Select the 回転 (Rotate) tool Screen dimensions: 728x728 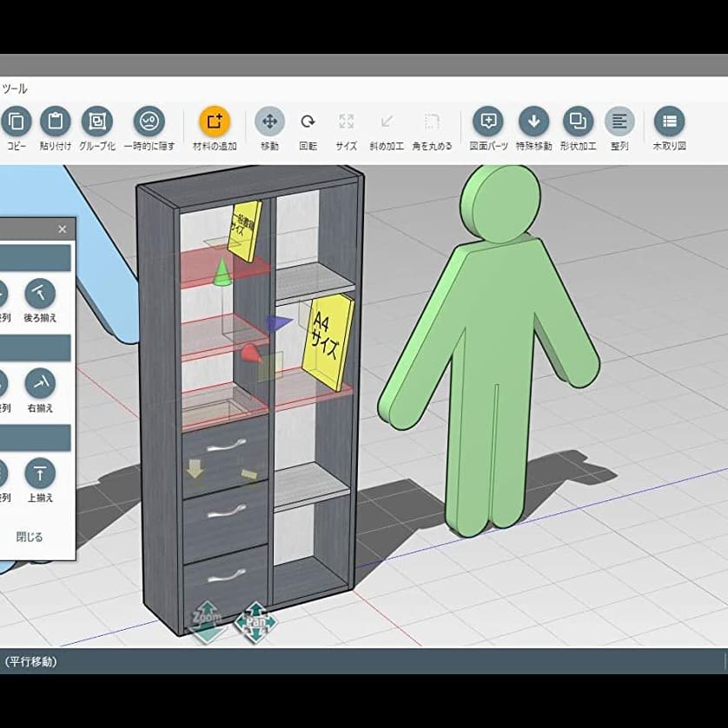pos(308,122)
